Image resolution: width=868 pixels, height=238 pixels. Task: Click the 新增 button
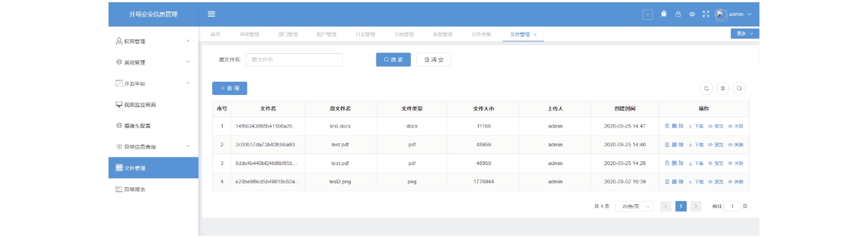(x=229, y=88)
